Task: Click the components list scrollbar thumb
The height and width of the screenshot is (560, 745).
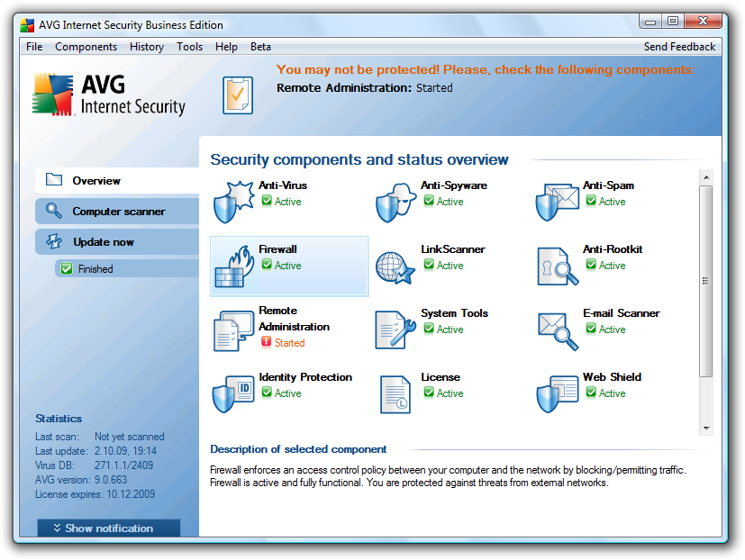Action: click(x=706, y=281)
